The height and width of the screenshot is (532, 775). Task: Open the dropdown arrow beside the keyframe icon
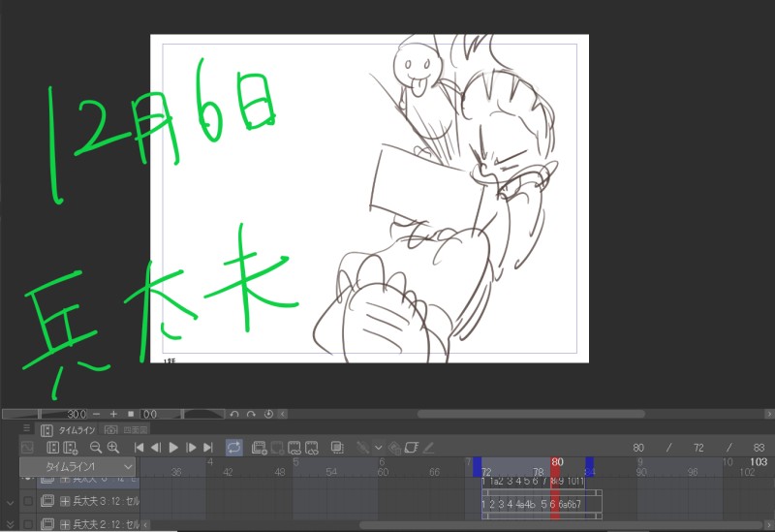379,448
